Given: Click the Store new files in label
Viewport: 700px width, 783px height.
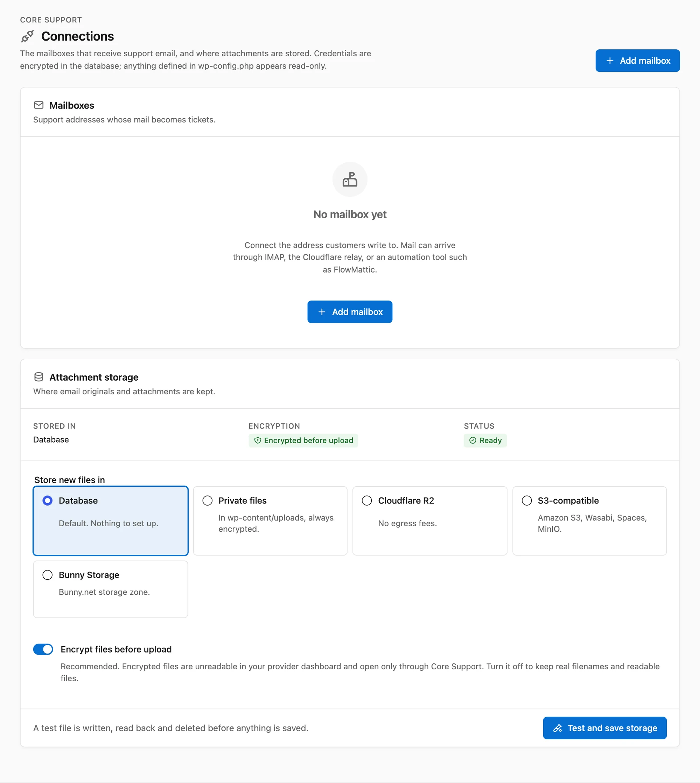Looking at the screenshot, I should [69, 480].
